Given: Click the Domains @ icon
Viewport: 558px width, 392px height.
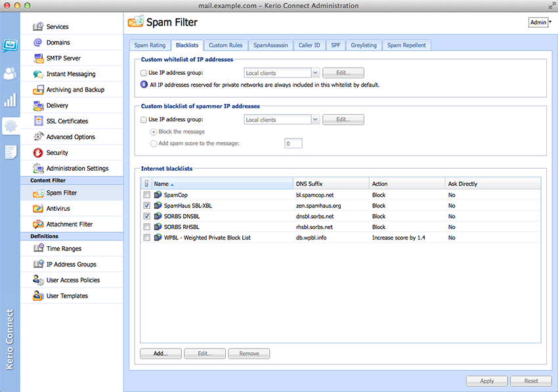Looking at the screenshot, I should click(x=38, y=43).
